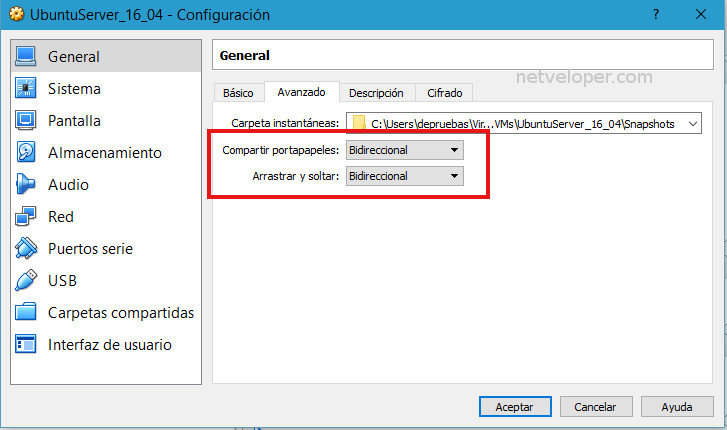
Task: Click the Carpeta instantáneas label
Action: 285,123
